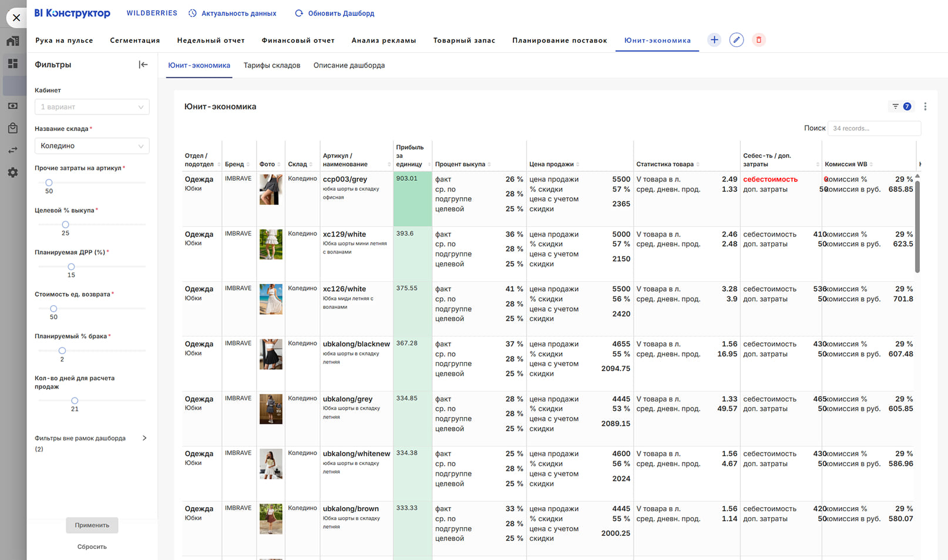This screenshot has width=948, height=560.
Task: Click the Целевой % выкупа slider handle
Action: 66,224
